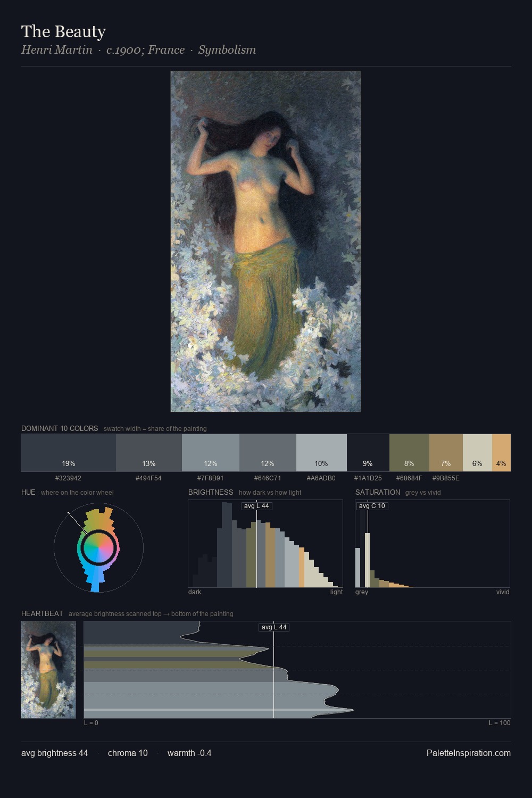Click the hex code "#9B855E"
The image size is (532, 798).
pyautogui.click(x=446, y=478)
